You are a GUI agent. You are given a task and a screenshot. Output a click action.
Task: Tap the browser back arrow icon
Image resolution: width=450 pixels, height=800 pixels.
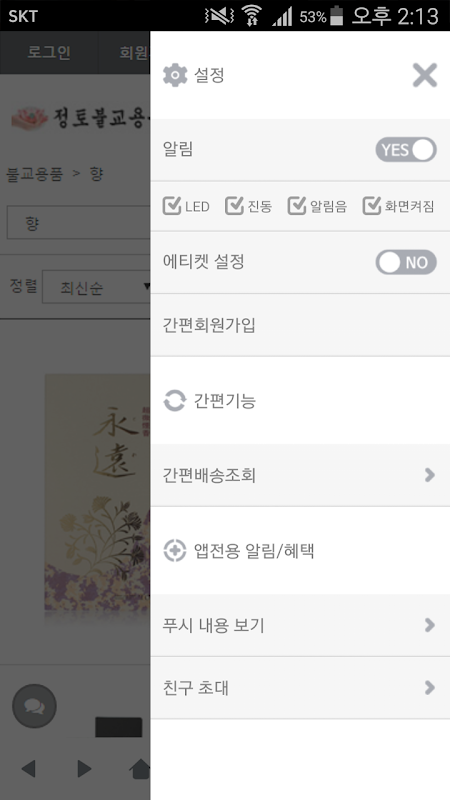[29, 768]
